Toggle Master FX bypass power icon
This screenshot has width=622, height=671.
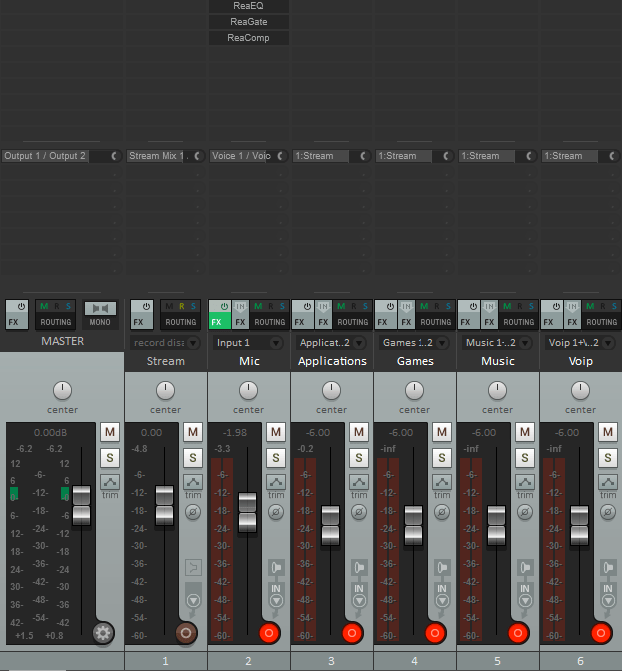coord(21,307)
